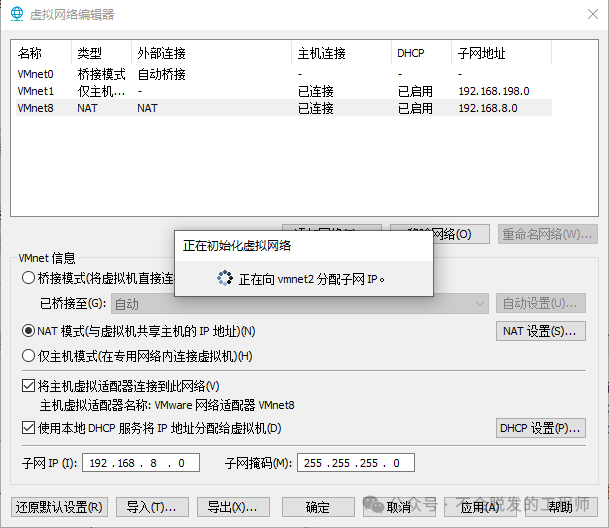609x528 pixels.
Task: Click the 名称 column header
Action: (43, 53)
